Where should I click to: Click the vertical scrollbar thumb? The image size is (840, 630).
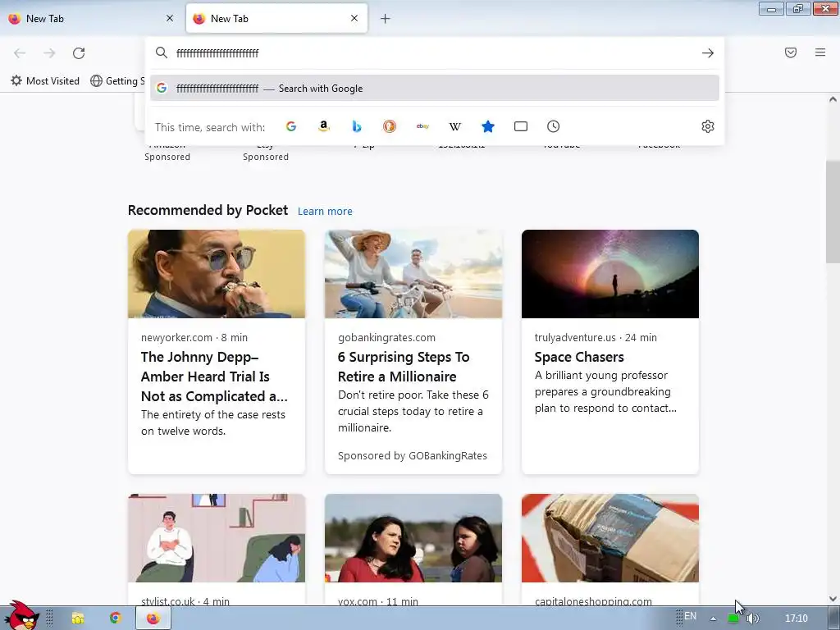coord(833,212)
